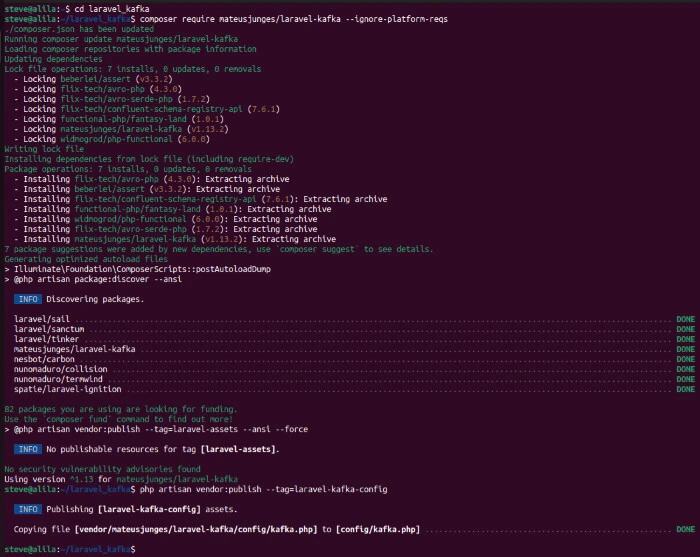This screenshot has height=557, width=700.
Task: Click 'Installing flix-tech/confluent-schema-registry-api' line
Action: pyautogui.click(x=200, y=199)
